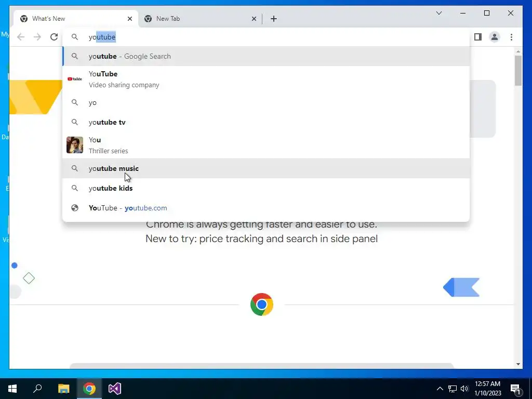The height and width of the screenshot is (399, 532).
Task: Open the user profile avatar
Action: click(495, 37)
